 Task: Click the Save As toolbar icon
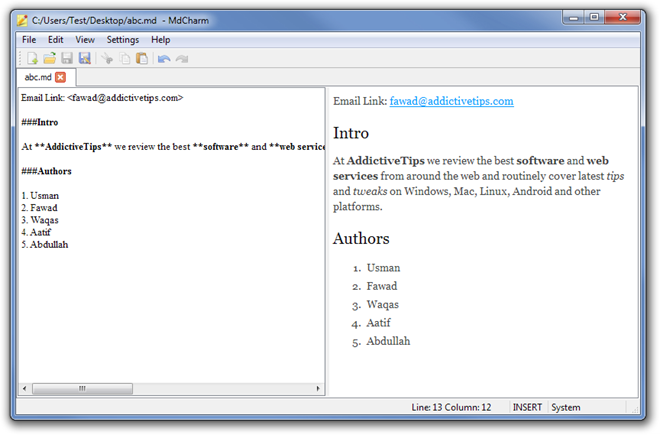point(85,59)
